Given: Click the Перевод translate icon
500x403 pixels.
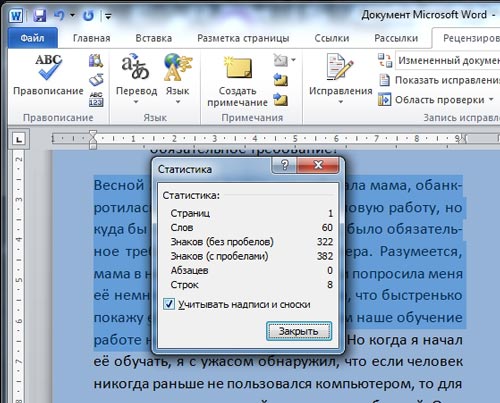Looking at the screenshot, I should click(135, 68).
